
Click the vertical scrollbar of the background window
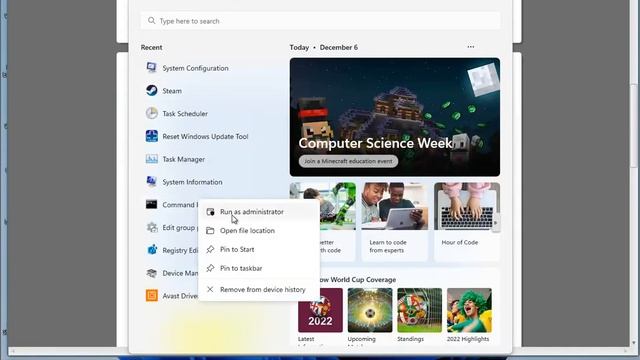point(633,126)
